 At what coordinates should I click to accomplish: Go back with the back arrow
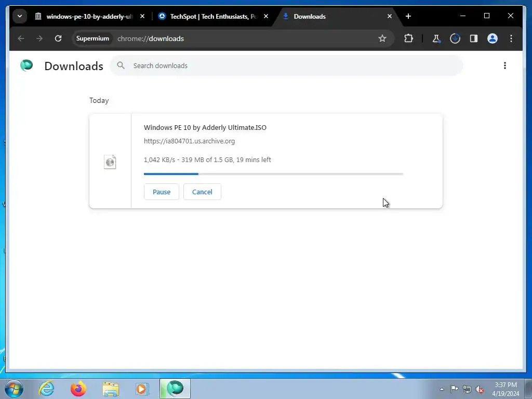21,38
